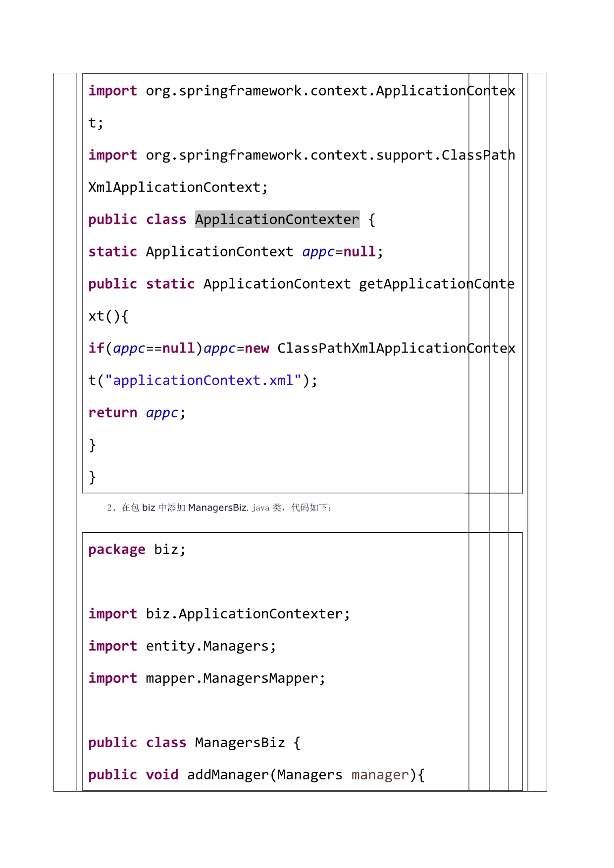The image size is (614, 868).
Task: Click the last closing brace of first code block
Action: pyautogui.click(x=92, y=477)
